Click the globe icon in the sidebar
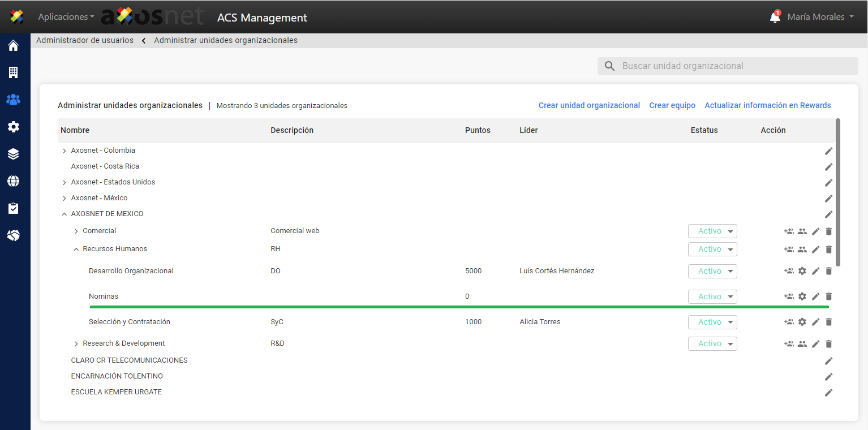 point(14,181)
